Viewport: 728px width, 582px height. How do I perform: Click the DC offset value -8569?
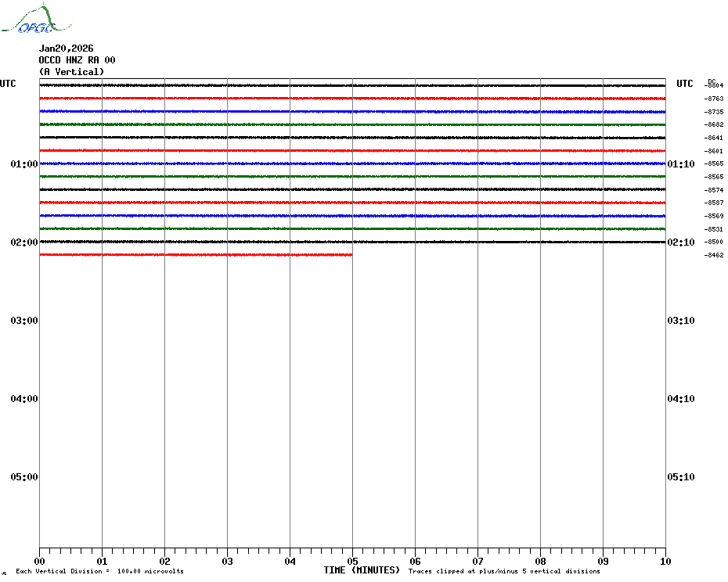click(x=714, y=216)
